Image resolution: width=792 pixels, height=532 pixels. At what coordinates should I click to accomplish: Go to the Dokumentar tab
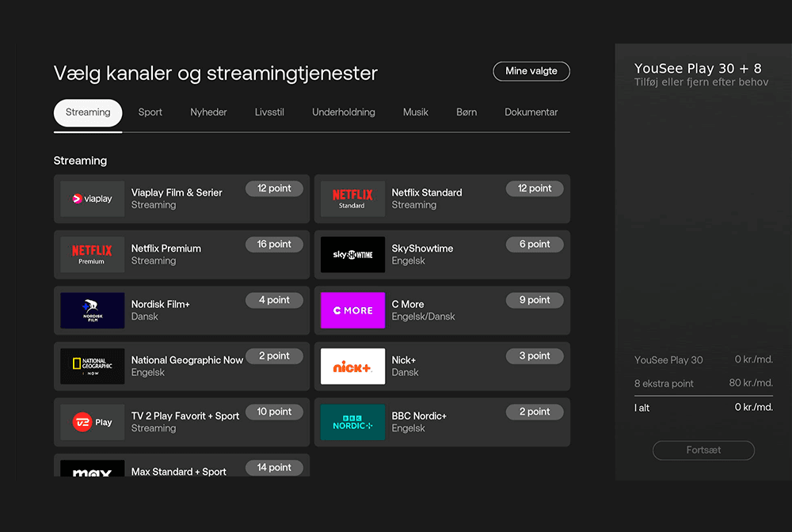[531, 112]
